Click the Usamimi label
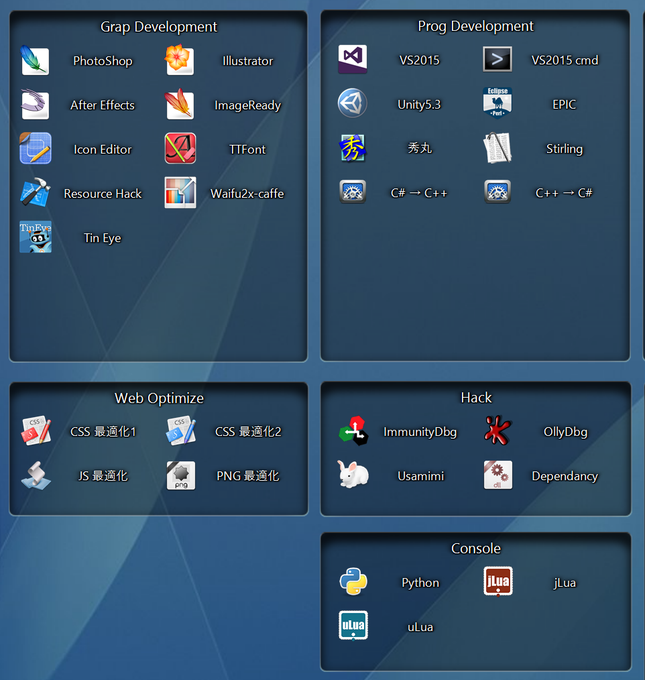This screenshot has width=645, height=680. (x=421, y=476)
